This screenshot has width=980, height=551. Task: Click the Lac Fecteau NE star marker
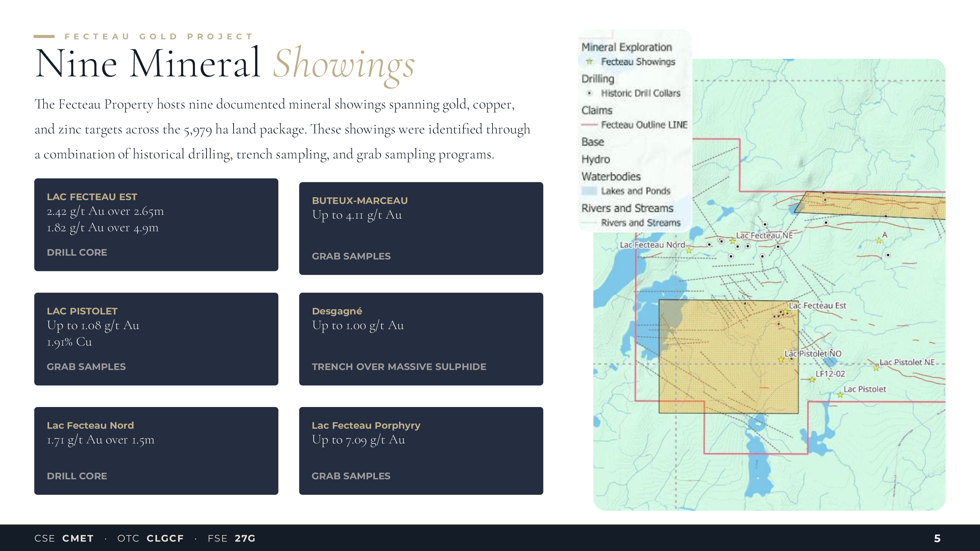coord(732,241)
